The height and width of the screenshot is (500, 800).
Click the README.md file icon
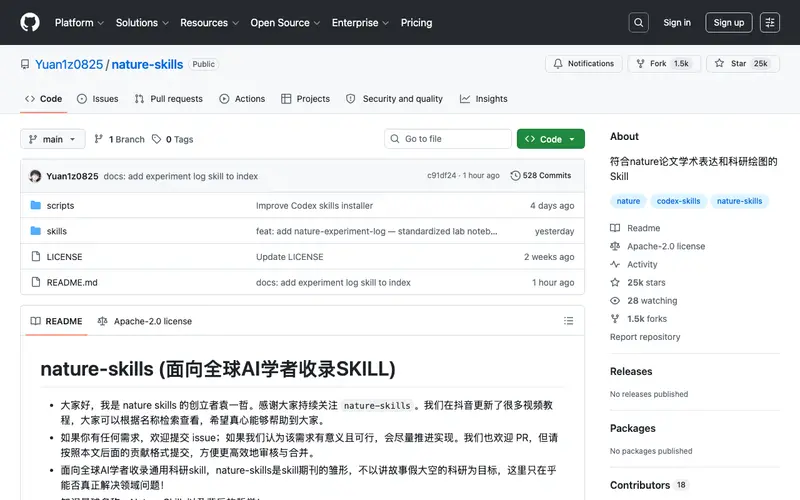pyautogui.click(x=36, y=282)
